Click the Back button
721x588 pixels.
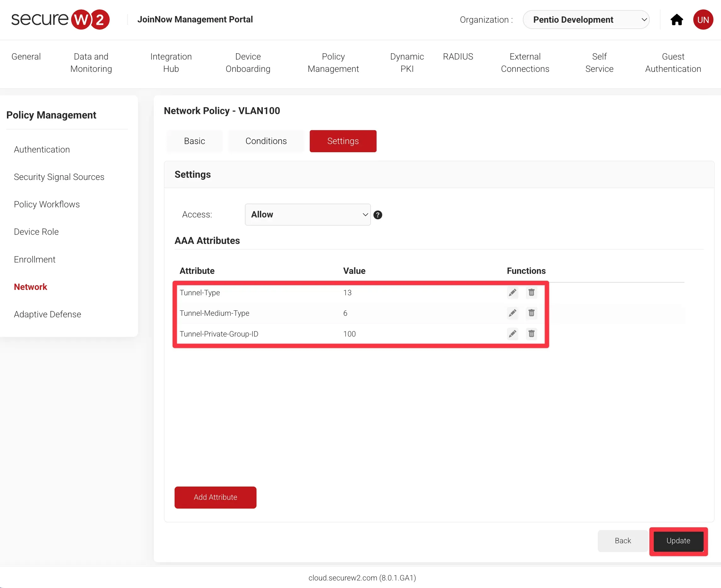tap(622, 541)
